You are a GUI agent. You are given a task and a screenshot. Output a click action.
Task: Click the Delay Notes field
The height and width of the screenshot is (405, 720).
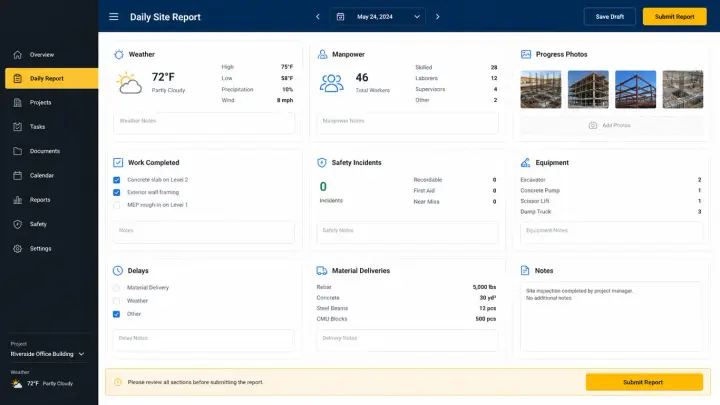(x=204, y=340)
